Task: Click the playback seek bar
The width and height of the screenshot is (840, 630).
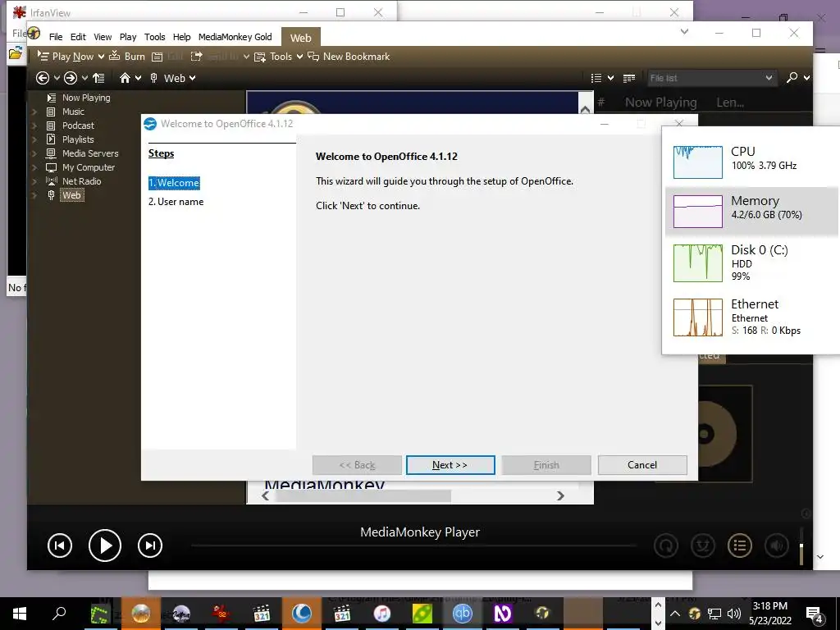Action: tap(413, 546)
